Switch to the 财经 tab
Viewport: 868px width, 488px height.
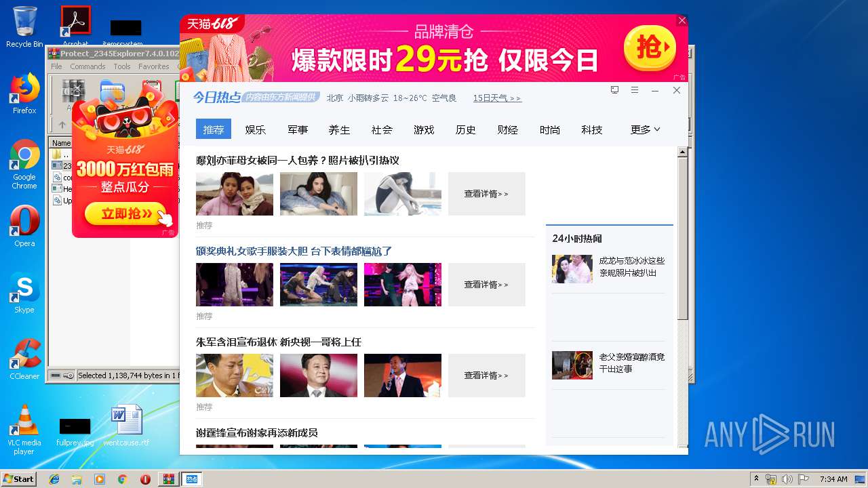tap(508, 129)
